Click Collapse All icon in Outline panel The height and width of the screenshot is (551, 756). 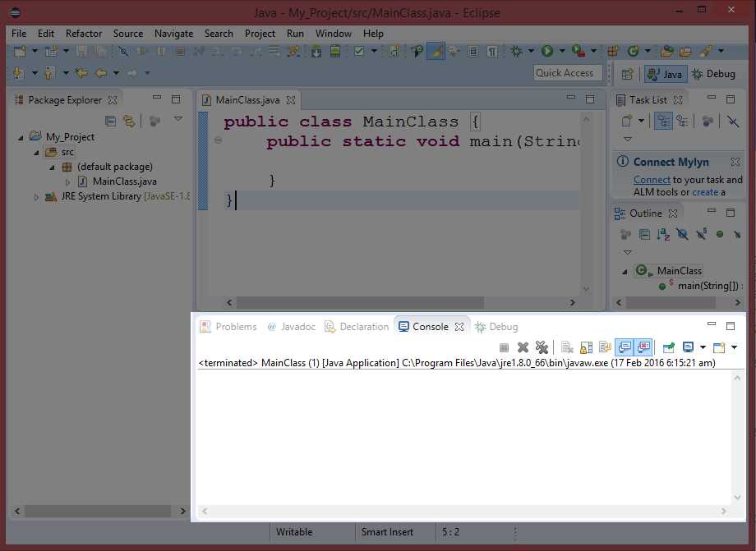[644, 235]
